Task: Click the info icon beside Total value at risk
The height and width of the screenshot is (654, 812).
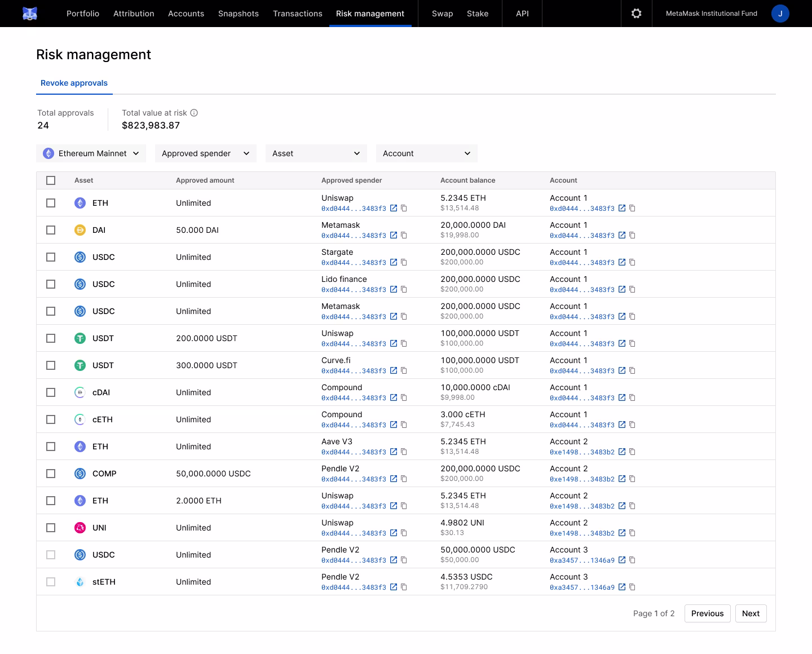Action: [x=194, y=113]
